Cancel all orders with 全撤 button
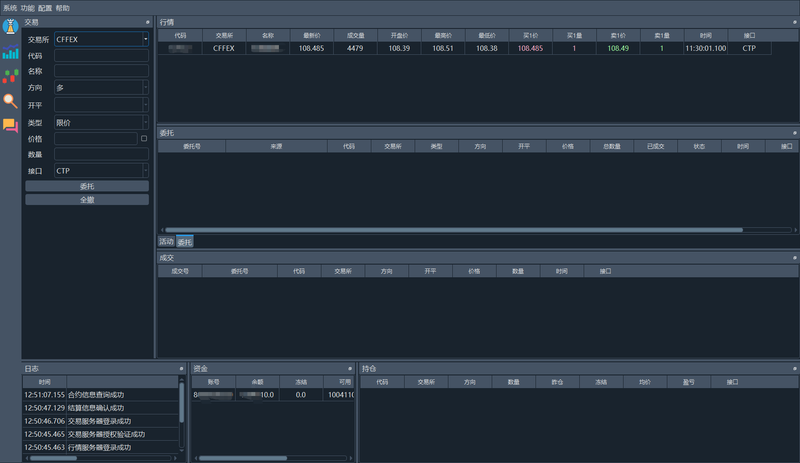The image size is (800, 463). (87, 200)
